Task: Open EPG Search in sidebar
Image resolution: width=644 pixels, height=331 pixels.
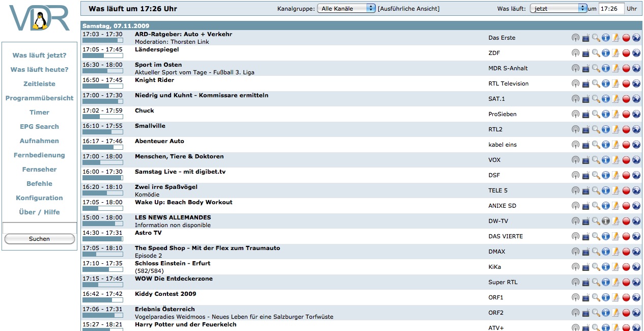Action: click(x=39, y=126)
